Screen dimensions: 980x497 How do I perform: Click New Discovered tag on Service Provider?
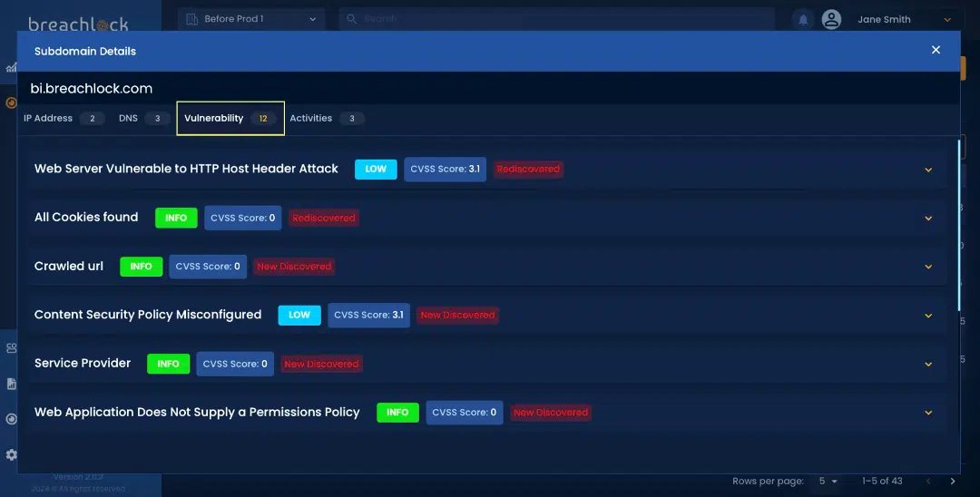(x=321, y=364)
